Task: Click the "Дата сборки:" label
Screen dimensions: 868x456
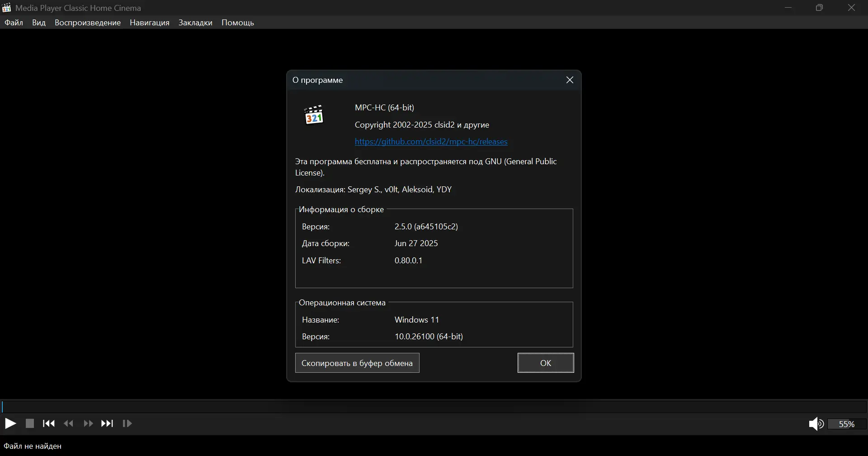Action: [x=326, y=243]
